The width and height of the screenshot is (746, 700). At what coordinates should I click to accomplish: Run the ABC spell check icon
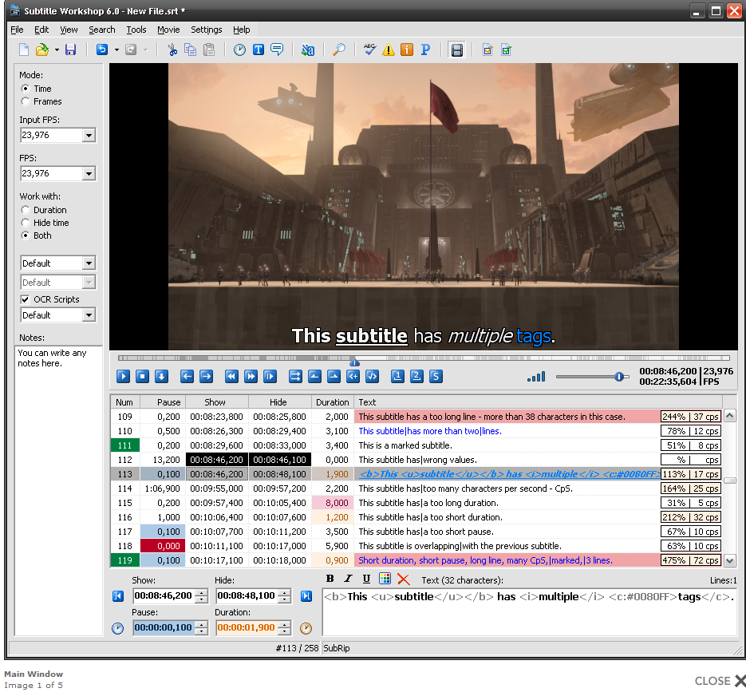click(x=369, y=49)
